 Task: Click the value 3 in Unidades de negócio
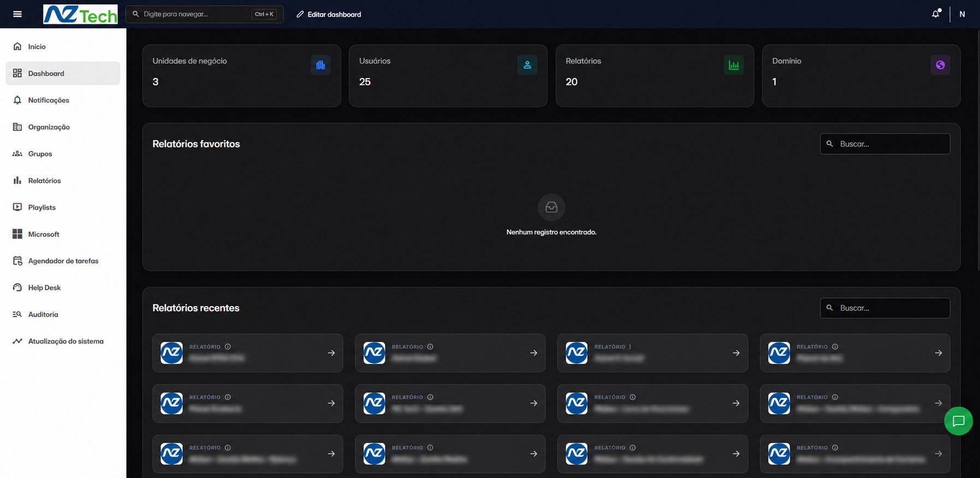click(x=156, y=82)
